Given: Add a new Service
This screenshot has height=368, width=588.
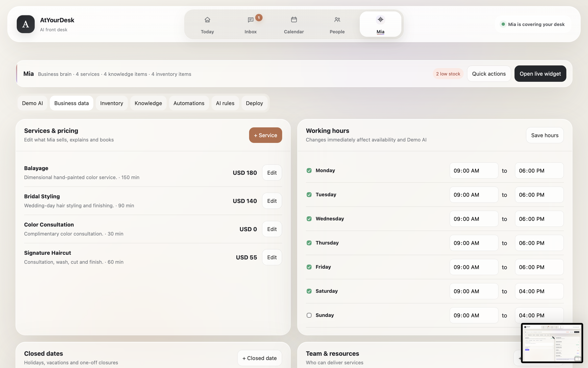Looking at the screenshot, I should 265,135.
